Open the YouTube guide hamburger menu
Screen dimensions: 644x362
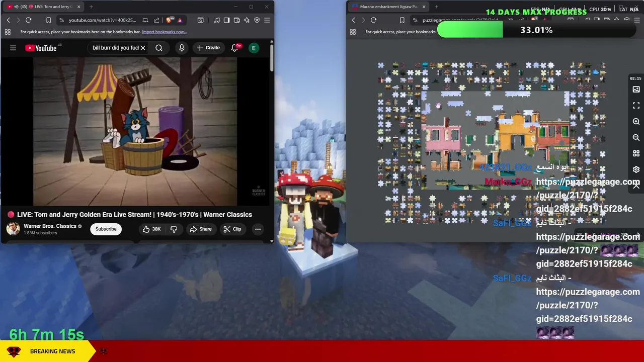[13, 48]
